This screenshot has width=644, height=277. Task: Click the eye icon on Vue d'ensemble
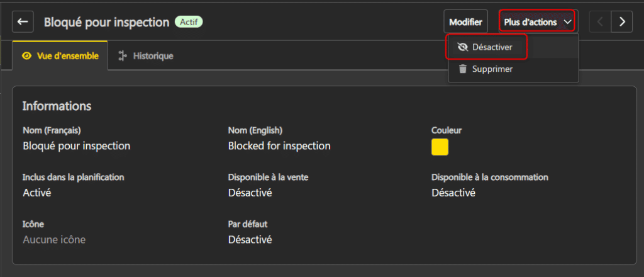(x=26, y=56)
